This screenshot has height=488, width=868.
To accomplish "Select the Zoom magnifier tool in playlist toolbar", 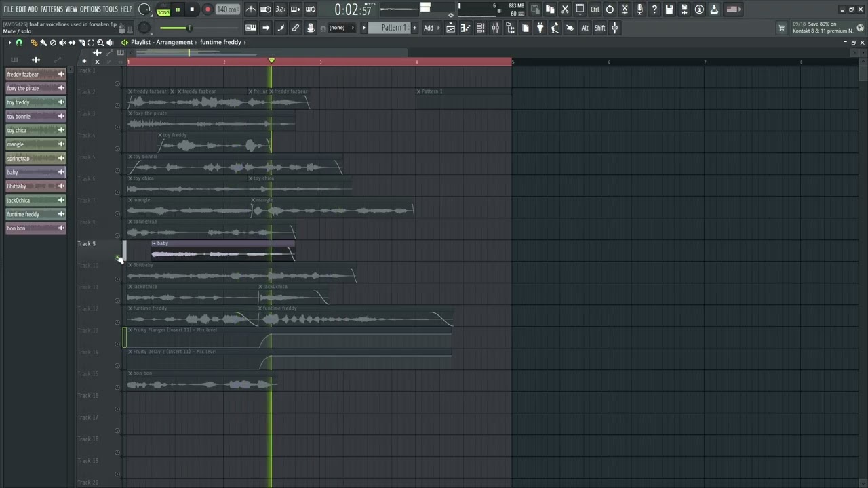I will 100,43.
